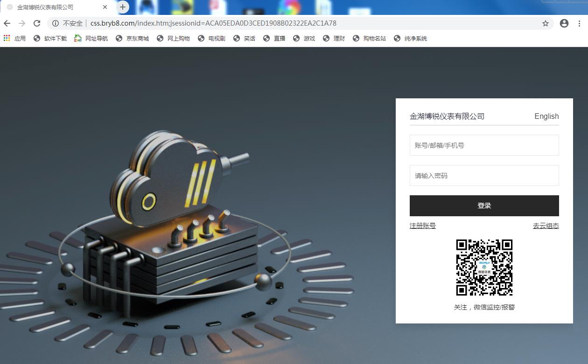588x364 pixels.
Task: Close the 金湖博锐仪表有限公司 tab
Action: tap(105, 7)
